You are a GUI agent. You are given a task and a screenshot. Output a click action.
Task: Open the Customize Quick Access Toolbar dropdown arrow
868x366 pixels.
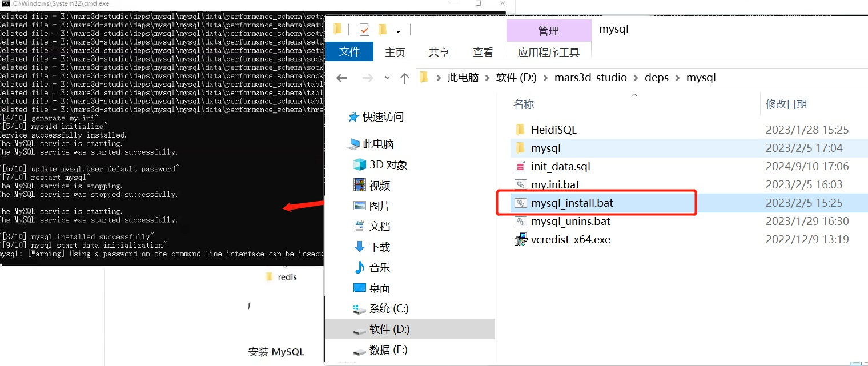pos(398,30)
